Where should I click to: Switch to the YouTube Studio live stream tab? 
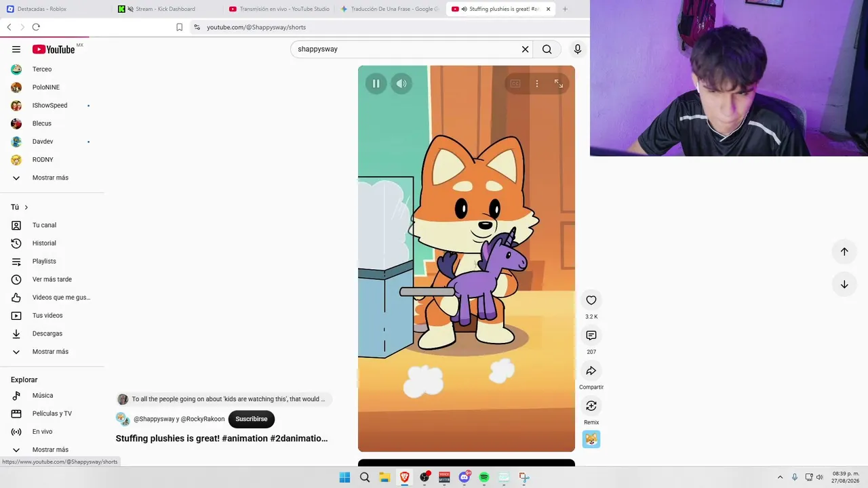[279, 9]
